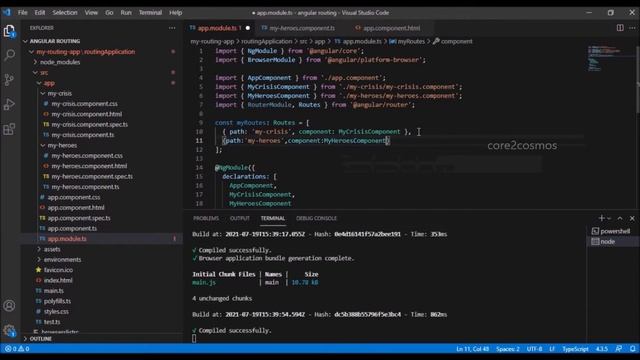Open app.component.spec.ts file
The image size is (640, 360).
click(x=79, y=218)
